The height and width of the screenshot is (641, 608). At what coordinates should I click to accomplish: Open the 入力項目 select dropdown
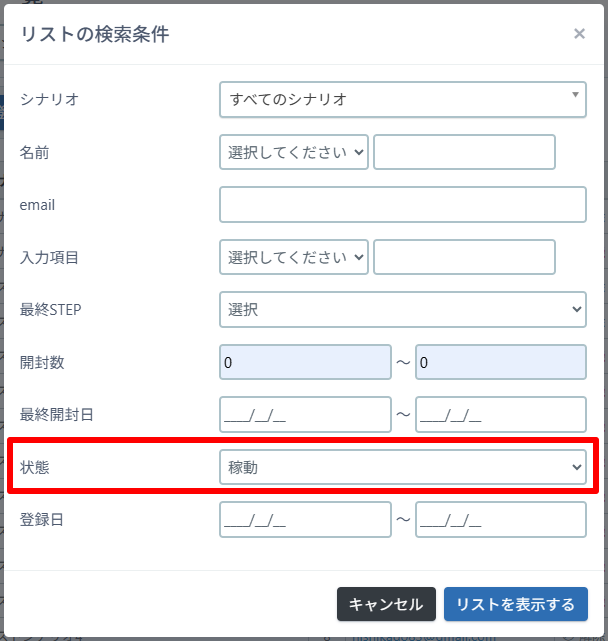[x=293, y=257]
